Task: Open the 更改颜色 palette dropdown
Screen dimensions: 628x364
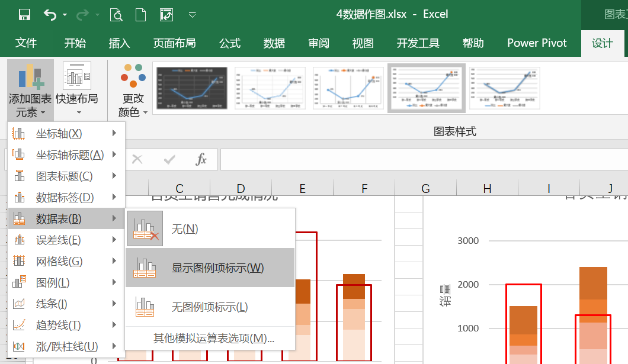Action: pos(133,90)
